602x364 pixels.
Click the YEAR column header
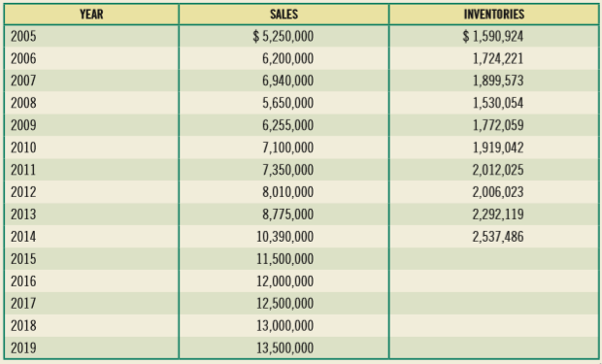pos(91,15)
